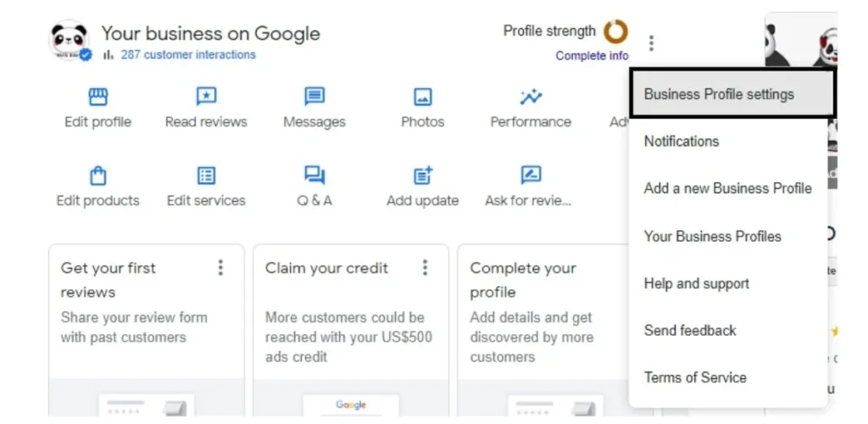
Task: Open the Complete your profile card
Action: 543,331
